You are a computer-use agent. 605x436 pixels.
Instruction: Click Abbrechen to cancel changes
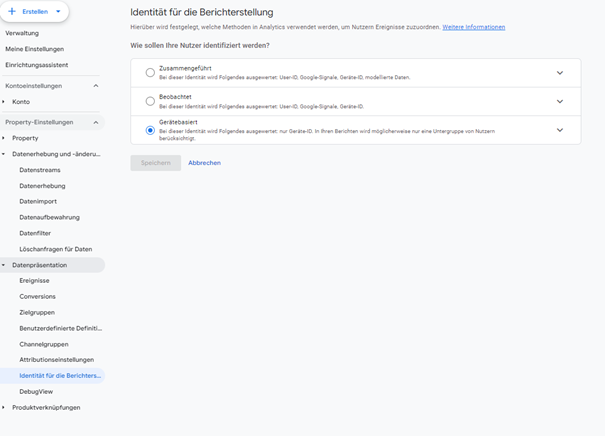204,163
